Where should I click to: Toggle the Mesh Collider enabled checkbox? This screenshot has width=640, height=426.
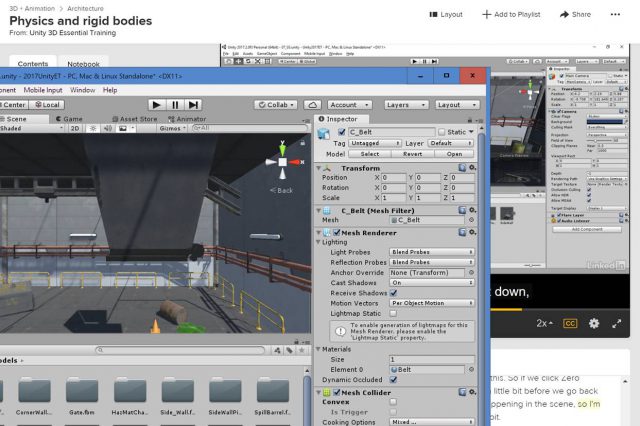click(x=337, y=393)
